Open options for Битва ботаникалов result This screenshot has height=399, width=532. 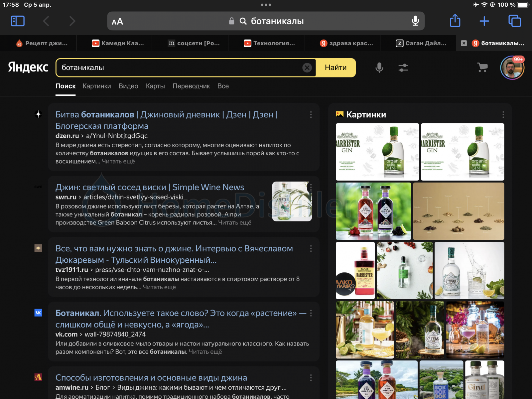tap(311, 114)
